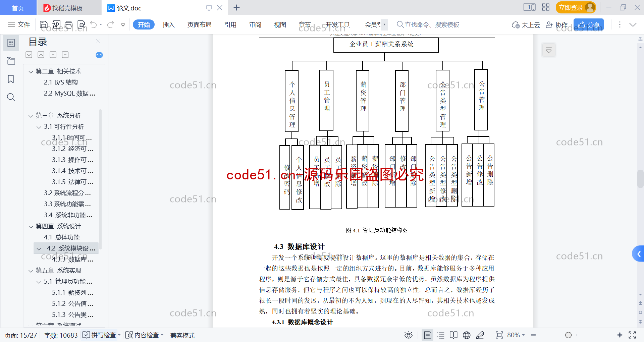This screenshot has width=644, height=342.
Task: Toggle eye protection mode icon in status bar
Action: pyautogui.click(x=408, y=335)
